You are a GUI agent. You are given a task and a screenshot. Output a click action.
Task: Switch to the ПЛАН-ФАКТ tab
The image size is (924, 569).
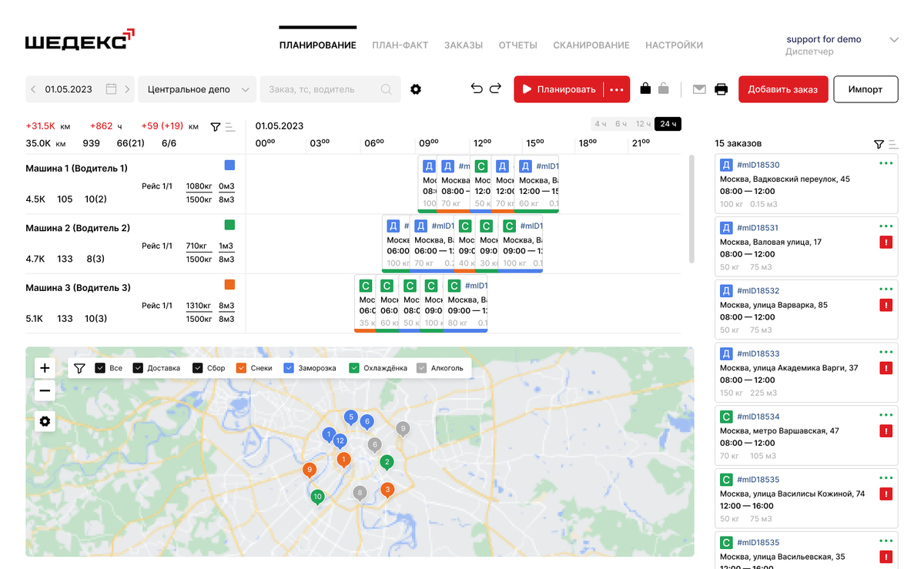[x=400, y=45]
